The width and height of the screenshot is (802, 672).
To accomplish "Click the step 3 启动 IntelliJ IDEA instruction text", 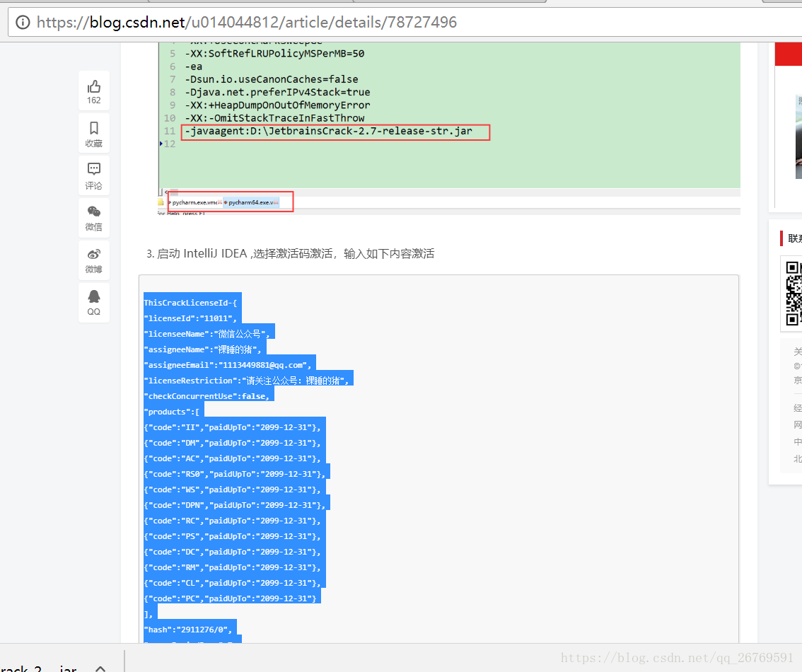I will tap(291, 254).
